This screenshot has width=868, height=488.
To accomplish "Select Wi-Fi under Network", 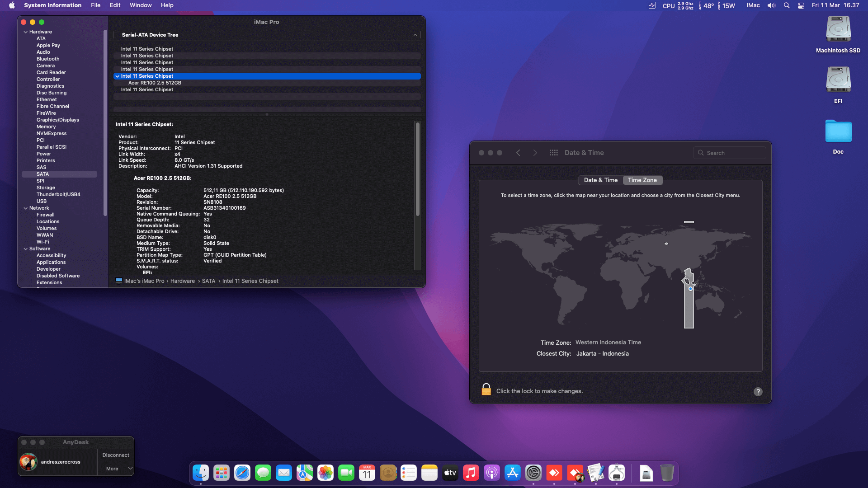I will [x=43, y=242].
